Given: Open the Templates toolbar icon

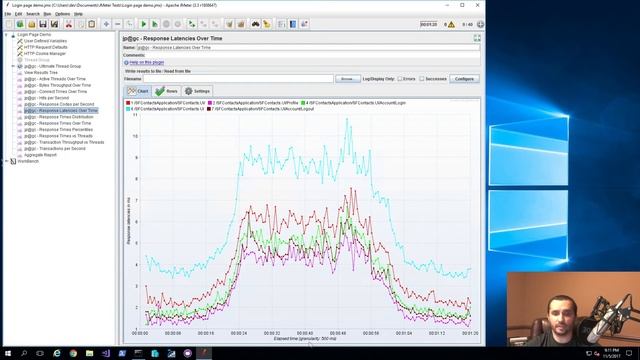Looking at the screenshot, I should (20, 24).
